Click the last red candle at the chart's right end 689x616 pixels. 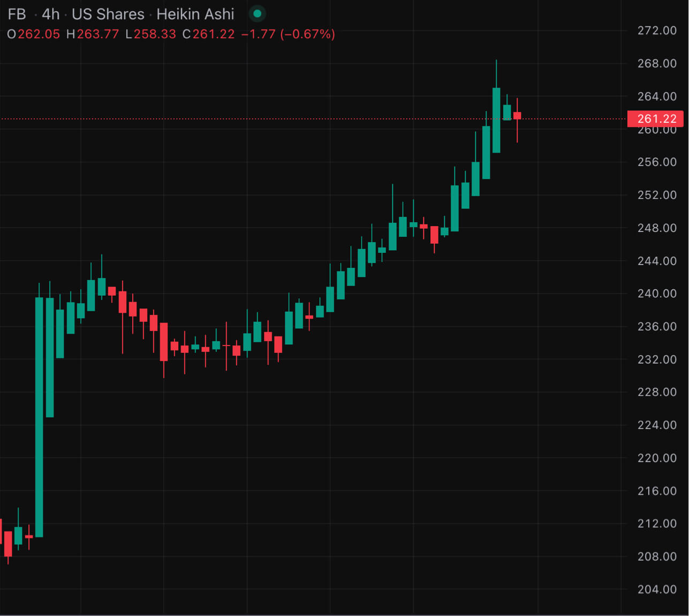pos(517,116)
